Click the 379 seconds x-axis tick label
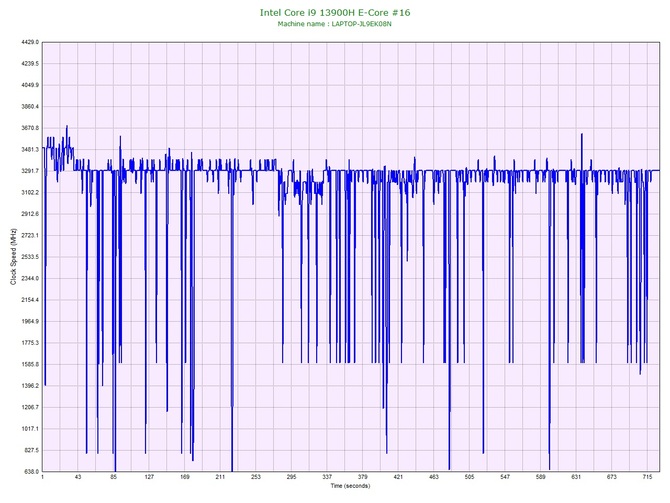 coord(362,477)
